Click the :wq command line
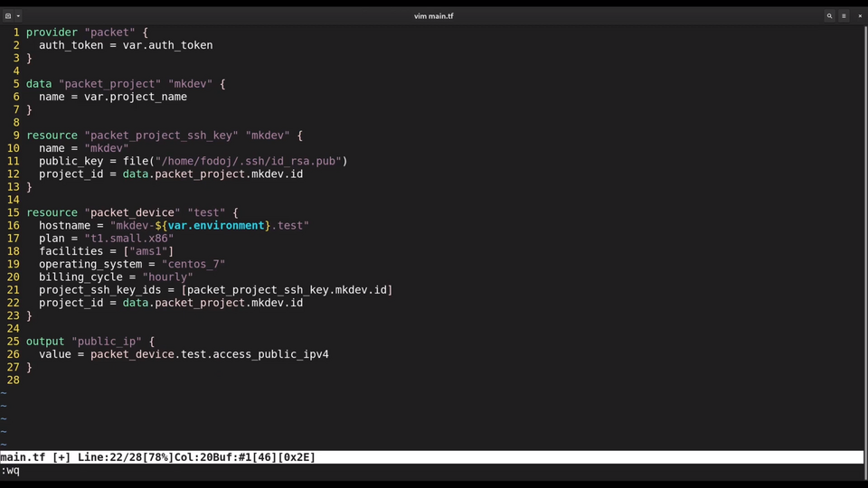Screen dimensions: 868x488 pos(10,471)
